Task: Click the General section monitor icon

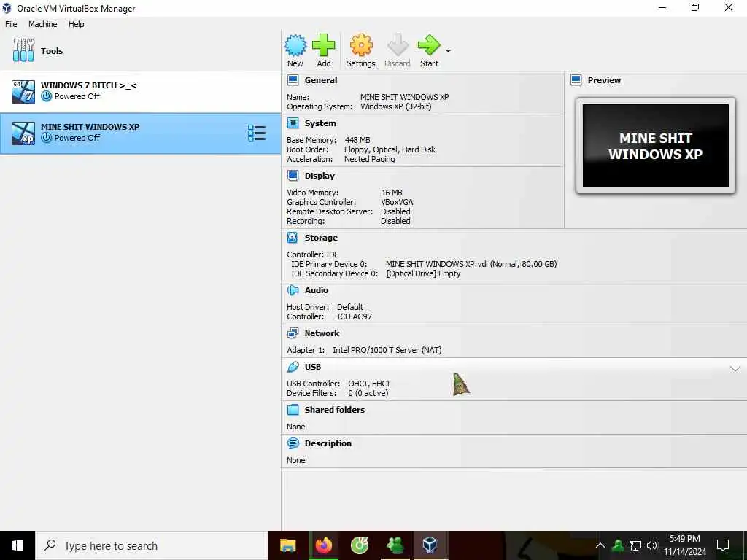Action: (x=293, y=80)
